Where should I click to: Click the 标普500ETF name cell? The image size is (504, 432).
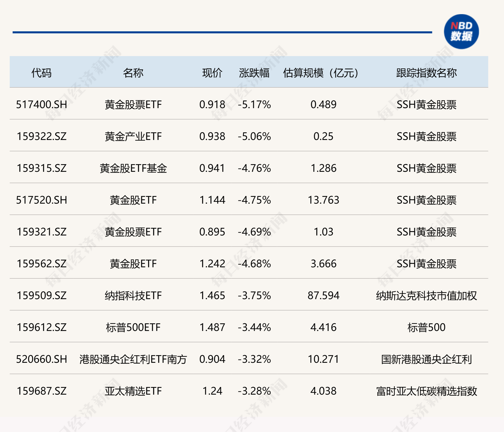(133, 327)
